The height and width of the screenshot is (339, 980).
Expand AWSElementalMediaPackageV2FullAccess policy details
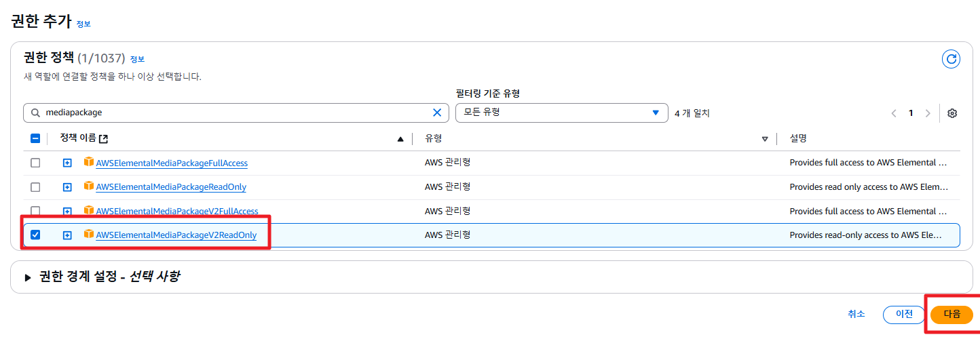[x=67, y=212]
